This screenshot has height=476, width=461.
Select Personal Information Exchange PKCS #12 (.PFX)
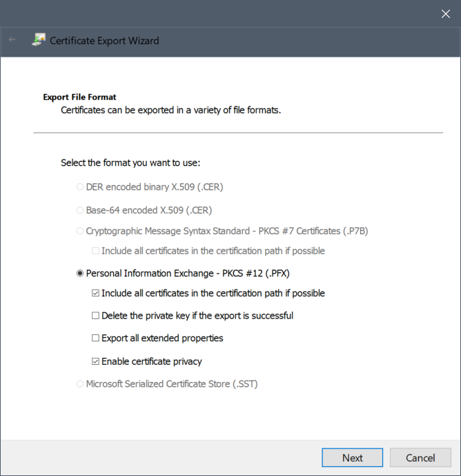80,274
